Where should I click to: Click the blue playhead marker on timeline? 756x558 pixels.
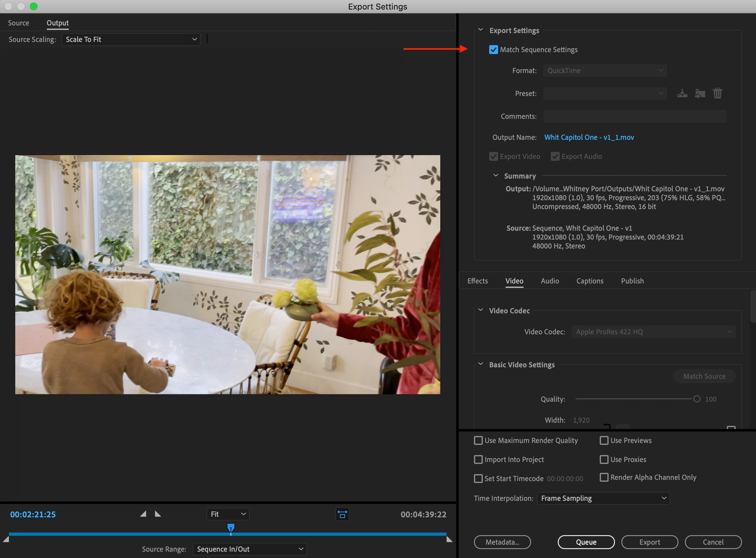pos(231,527)
